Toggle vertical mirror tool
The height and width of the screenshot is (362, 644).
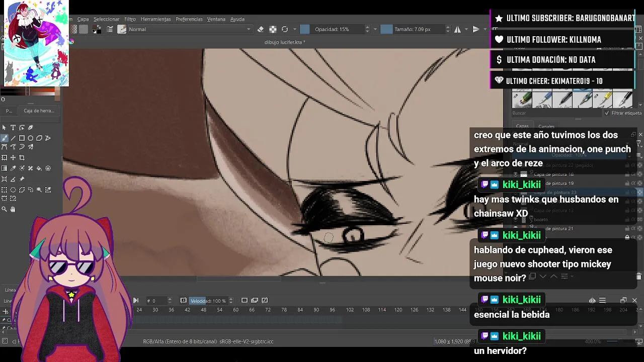tap(476, 29)
